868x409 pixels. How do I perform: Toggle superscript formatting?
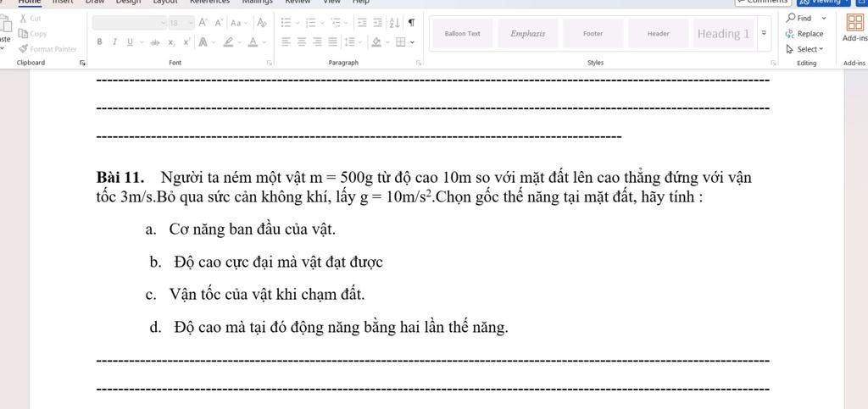(x=187, y=42)
